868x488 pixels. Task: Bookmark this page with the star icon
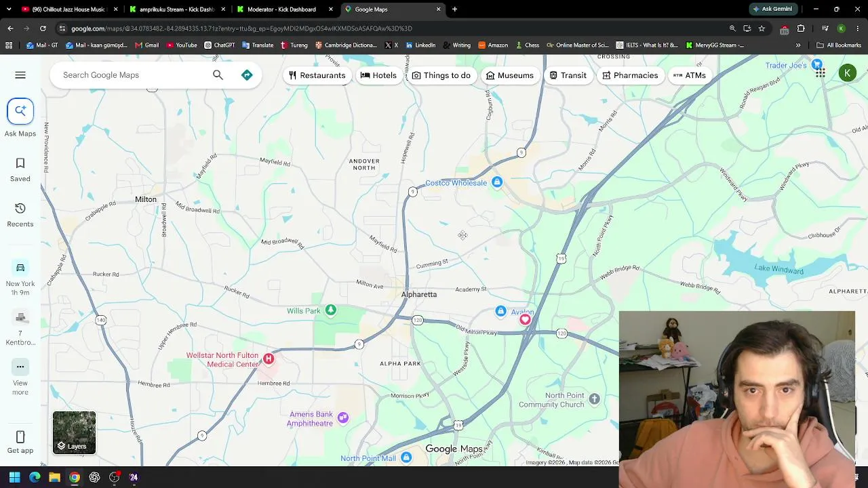pos(762,28)
